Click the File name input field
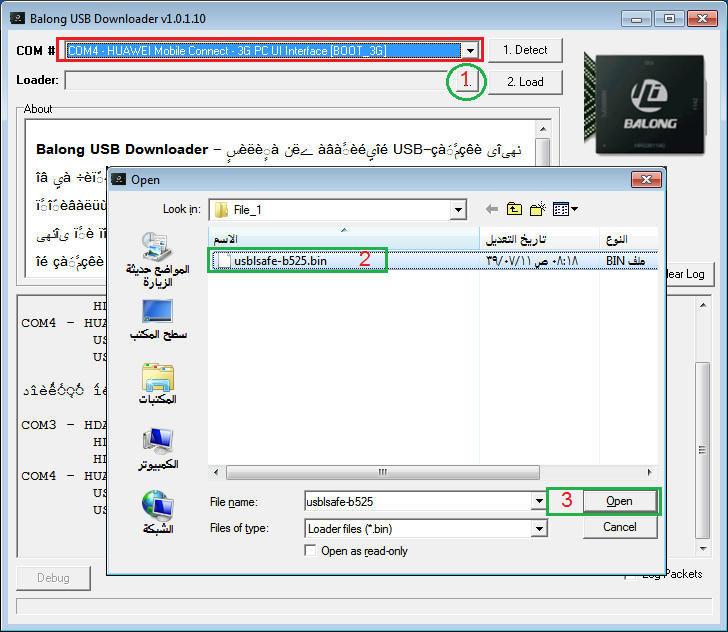 click(x=418, y=502)
